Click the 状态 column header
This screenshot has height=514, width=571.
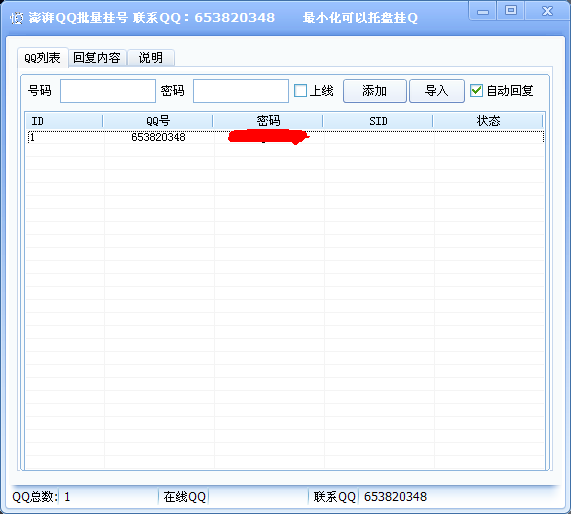tap(488, 121)
